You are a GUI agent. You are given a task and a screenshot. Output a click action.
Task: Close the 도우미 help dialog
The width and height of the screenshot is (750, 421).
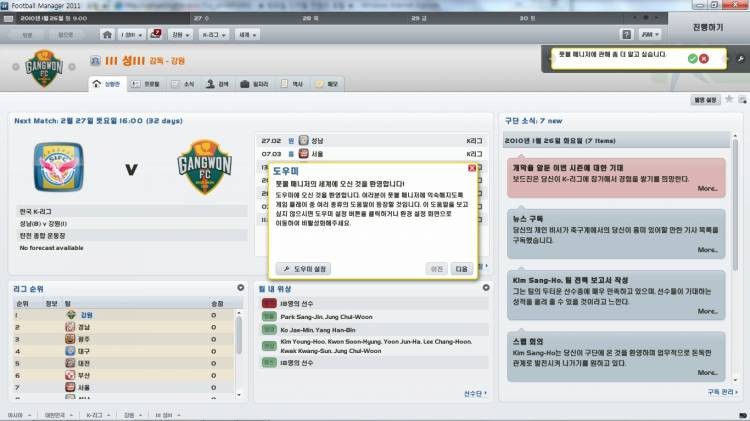[x=470, y=171]
